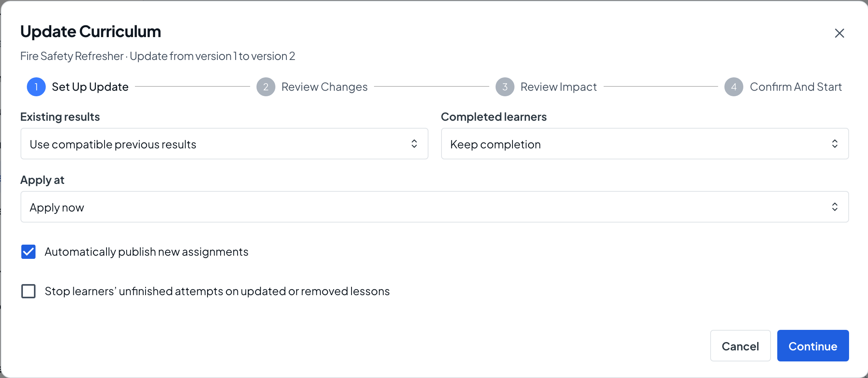Click the Apply at up-down chevron icon
The image size is (868, 378).
(x=835, y=207)
